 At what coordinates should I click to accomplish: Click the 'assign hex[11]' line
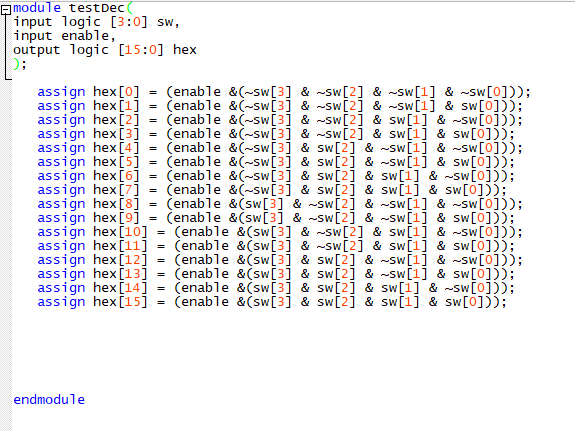pyautogui.click(x=276, y=246)
